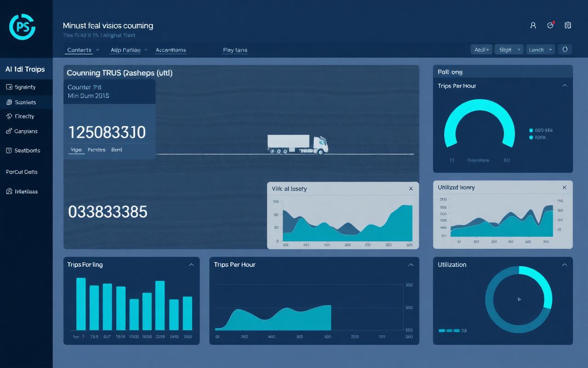Viewport: 588px width, 368px height.
Task: Open PorCut Detts in sidebar
Action: [22, 172]
